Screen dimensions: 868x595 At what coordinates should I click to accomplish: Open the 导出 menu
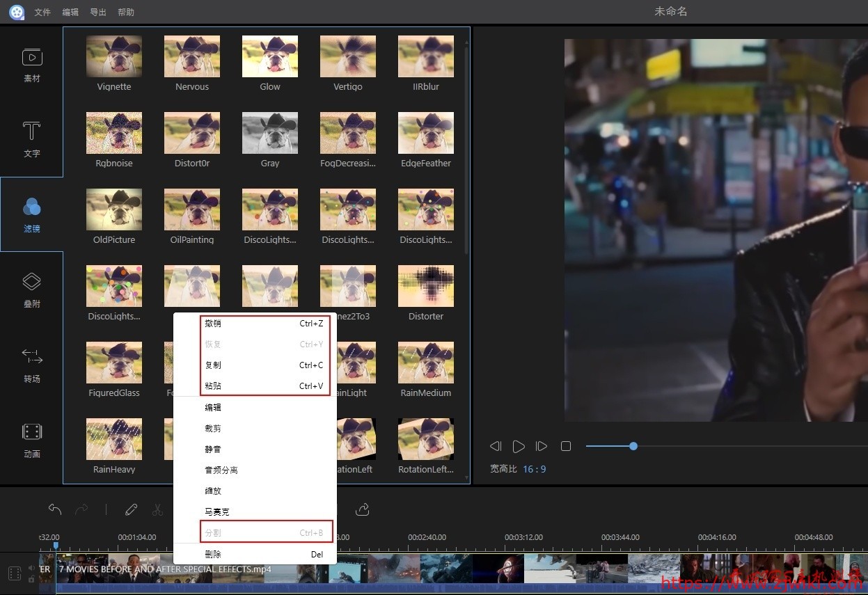[98, 13]
